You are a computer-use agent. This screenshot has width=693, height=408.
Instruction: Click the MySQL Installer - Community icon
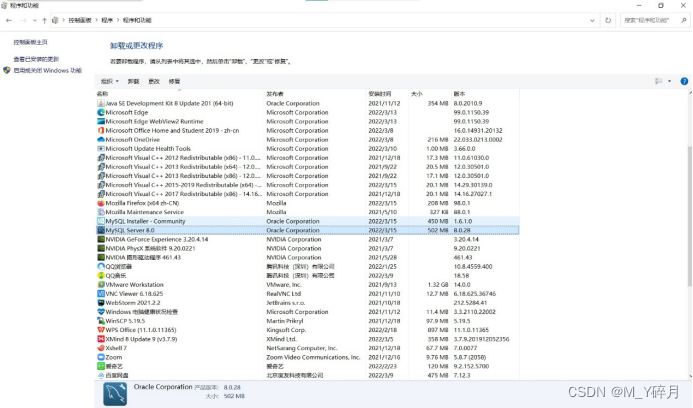(101, 221)
